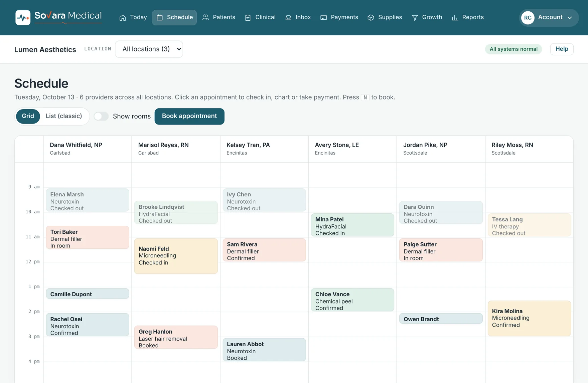Open Brooke Lindqvist's HydraFacial appointment
Image resolution: width=588 pixels, height=383 pixels.
tap(176, 212)
